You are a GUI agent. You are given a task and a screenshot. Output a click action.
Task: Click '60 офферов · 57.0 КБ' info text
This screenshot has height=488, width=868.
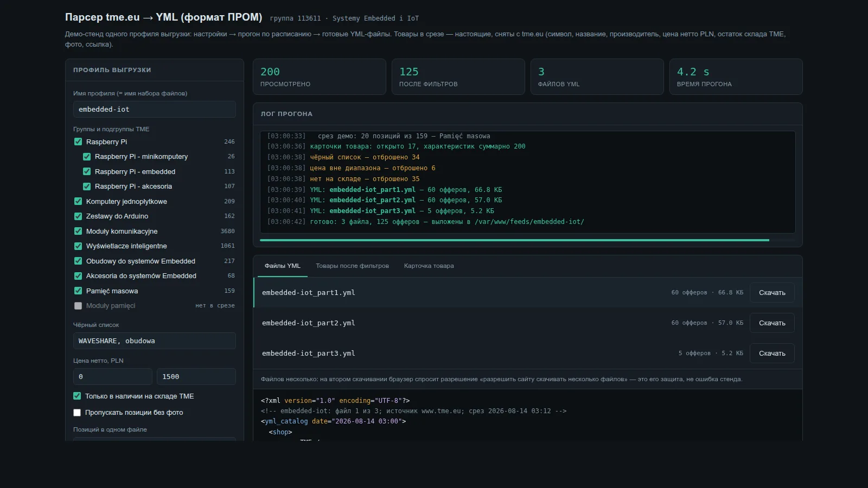click(x=707, y=323)
